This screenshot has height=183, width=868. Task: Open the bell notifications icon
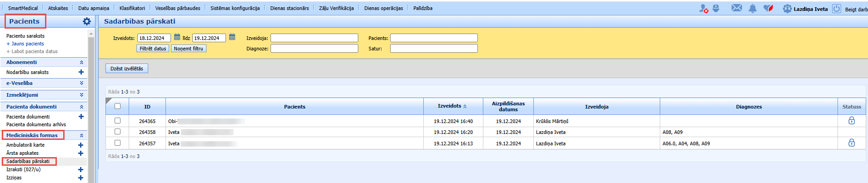(x=753, y=9)
